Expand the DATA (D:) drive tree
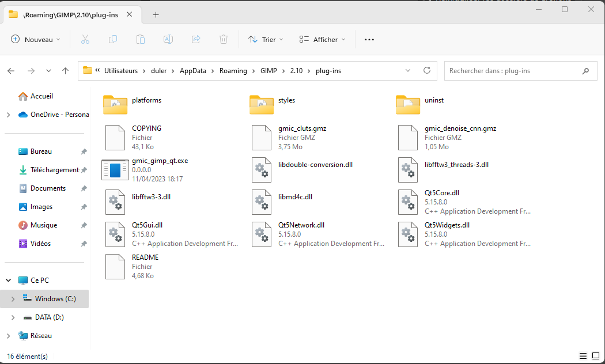This screenshot has width=605, height=364. point(14,317)
